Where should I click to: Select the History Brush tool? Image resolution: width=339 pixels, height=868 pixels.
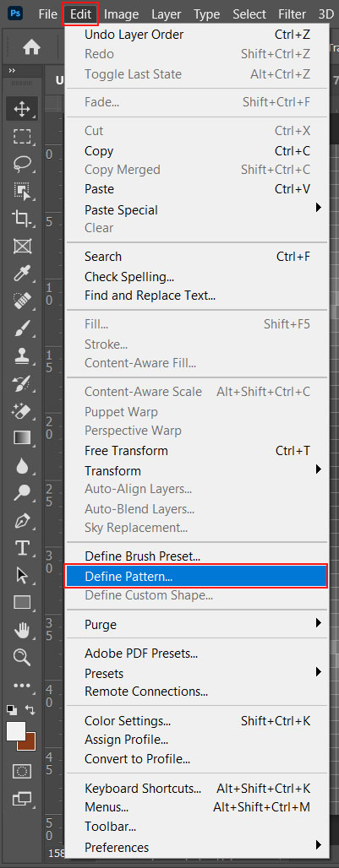pyautogui.click(x=22, y=383)
